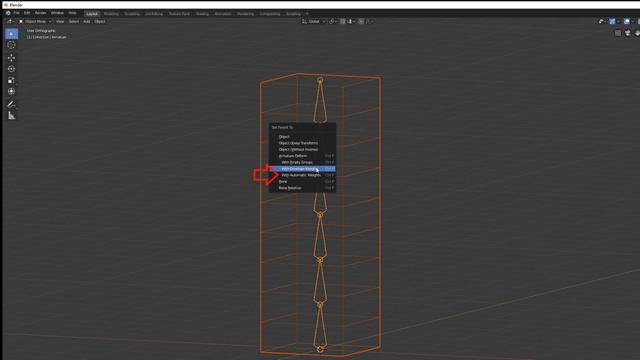Open the Edit menu
Image resolution: width=640 pixels, height=360 pixels.
pyautogui.click(x=27, y=13)
